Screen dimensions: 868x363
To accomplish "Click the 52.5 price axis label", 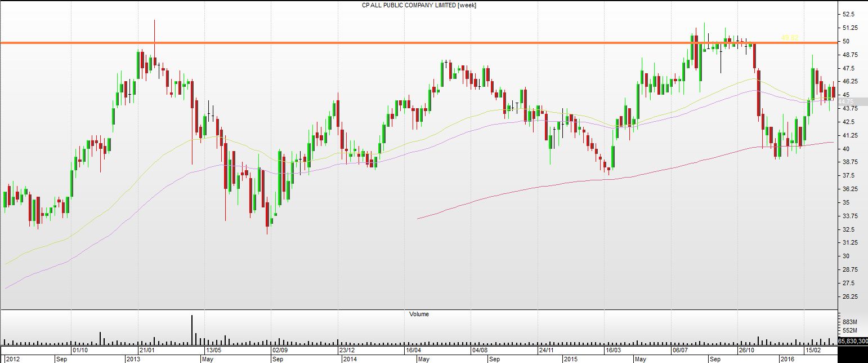I will pyautogui.click(x=849, y=14).
